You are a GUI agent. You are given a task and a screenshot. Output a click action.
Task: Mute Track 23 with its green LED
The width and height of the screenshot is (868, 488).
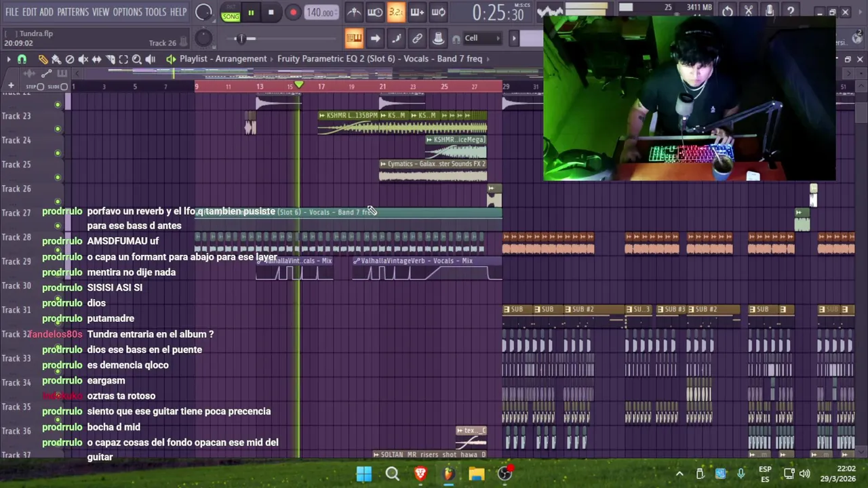coord(58,129)
